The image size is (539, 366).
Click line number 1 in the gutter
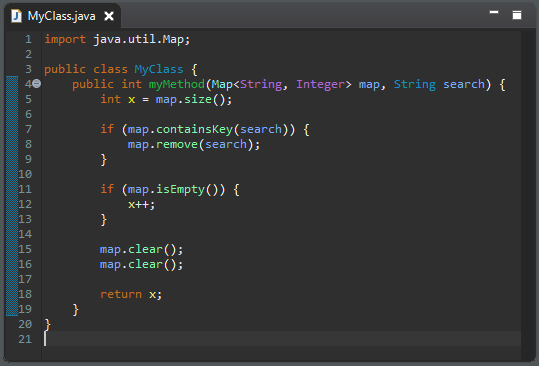(x=28, y=39)
